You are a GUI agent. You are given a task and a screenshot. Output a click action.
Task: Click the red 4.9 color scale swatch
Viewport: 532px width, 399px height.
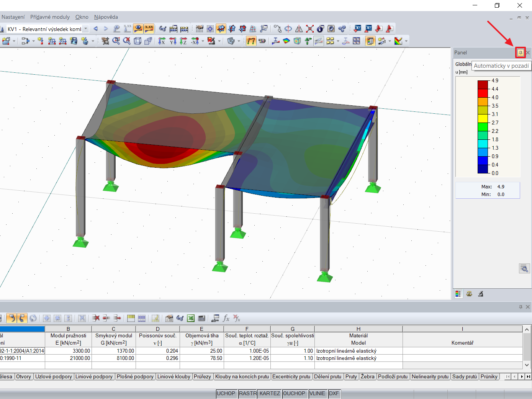(x=483, y=85)
